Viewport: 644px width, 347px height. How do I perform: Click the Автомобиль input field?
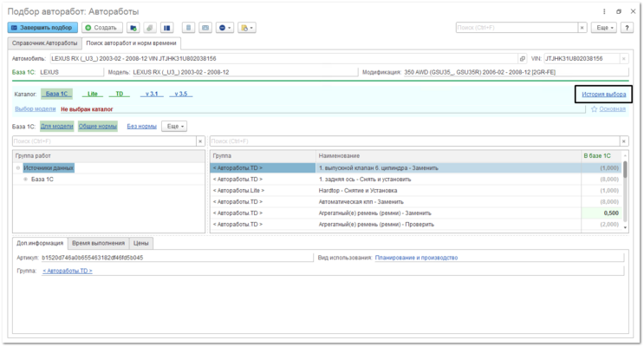click(284, 59)
